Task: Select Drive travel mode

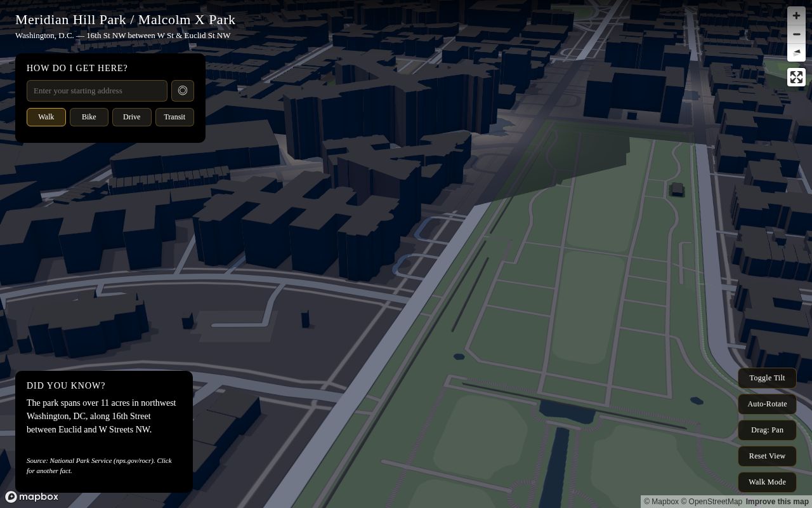Action: 132,117
